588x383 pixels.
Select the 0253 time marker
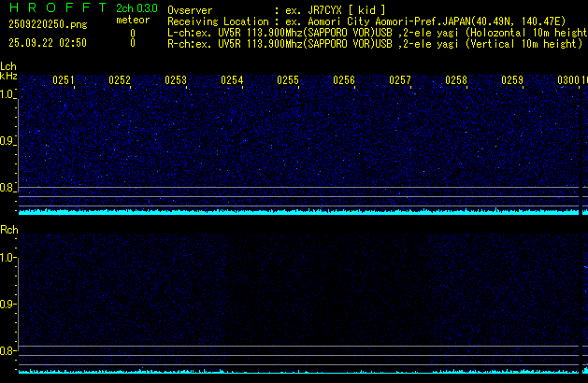point(176,80)
